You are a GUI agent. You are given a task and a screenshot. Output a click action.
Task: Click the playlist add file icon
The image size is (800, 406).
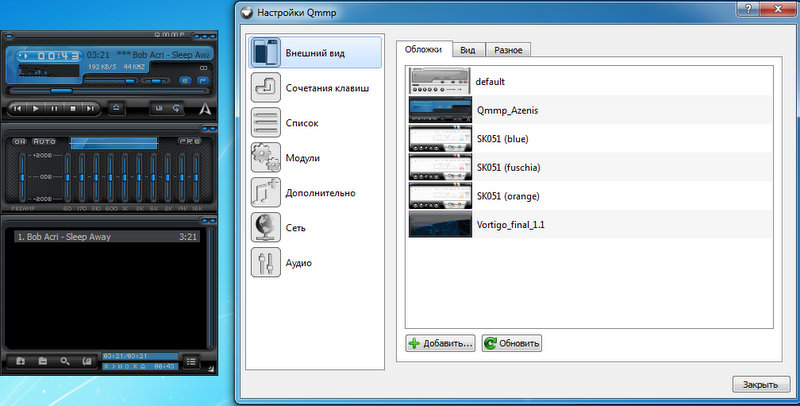click(x=20, y=361)
